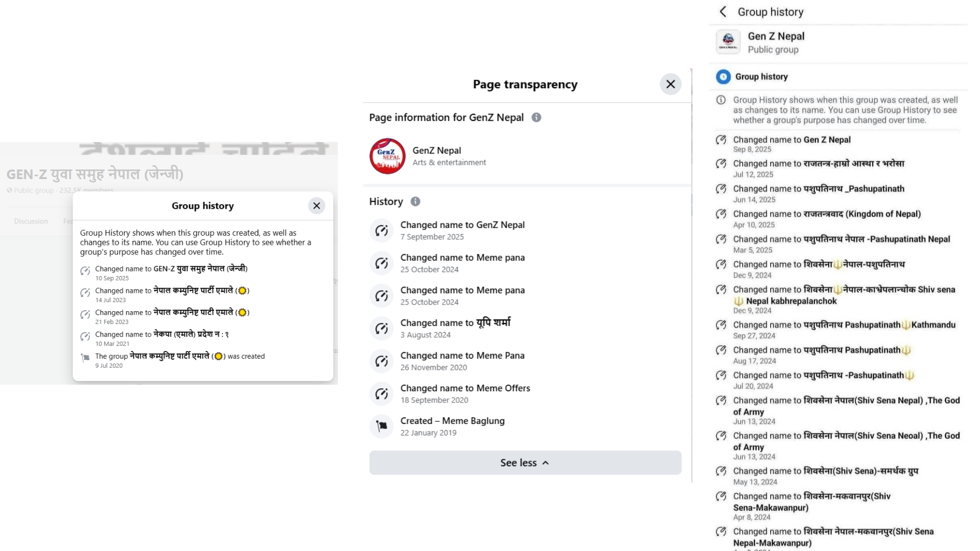Click the edit icon beside the Kingdom of Nepal entry
This screenshot has height=551, width=980.
(x=721, y=214)
